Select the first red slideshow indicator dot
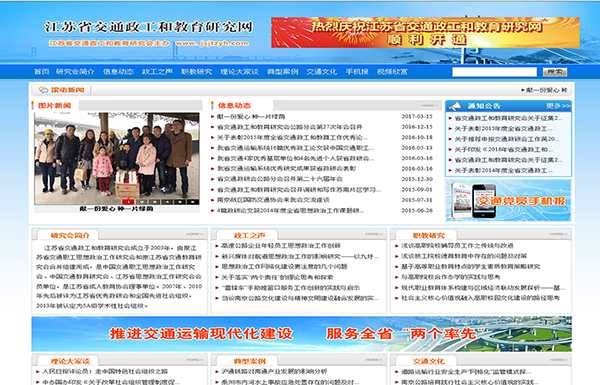The height and width of the screenshot is (385, 600). tap(128, 201)
